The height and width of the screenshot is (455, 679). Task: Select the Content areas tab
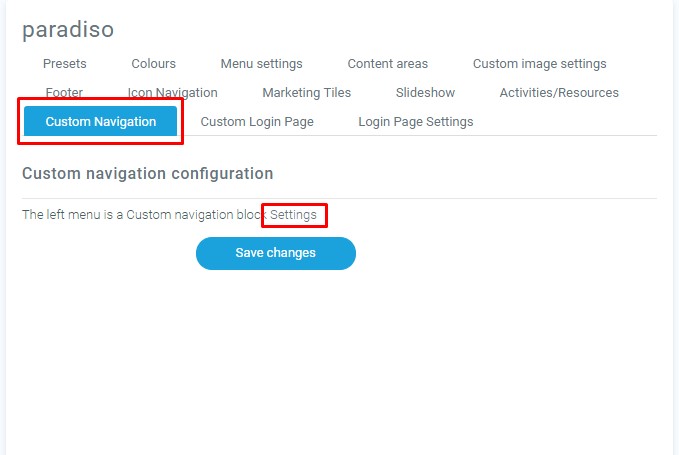coord(387,64)
